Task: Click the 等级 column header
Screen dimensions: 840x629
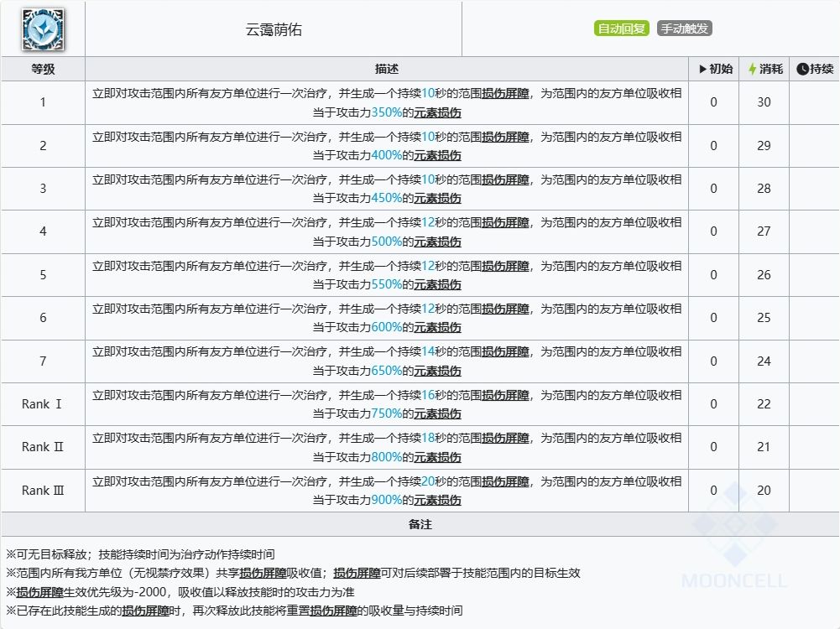Action: tap(43, 69)
